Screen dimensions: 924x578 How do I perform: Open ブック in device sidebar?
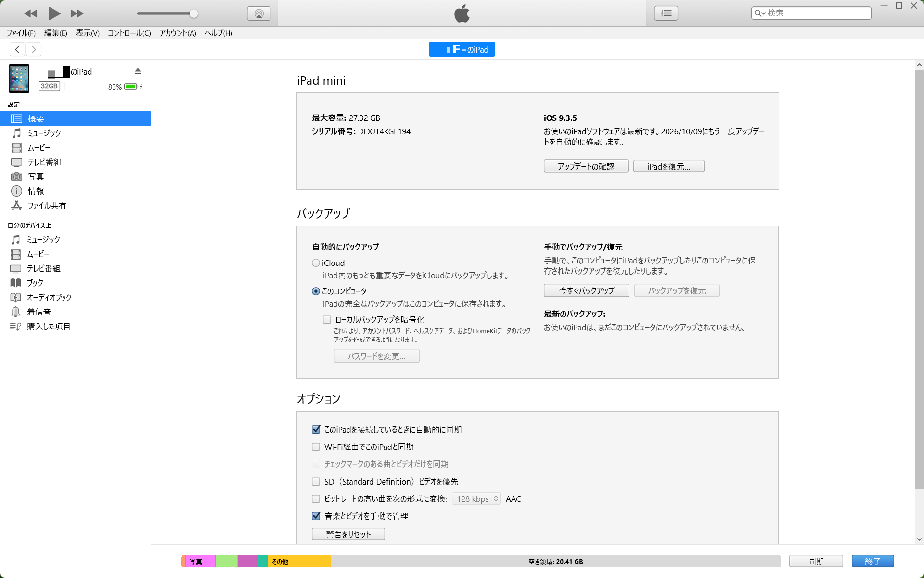click(76, 283)
